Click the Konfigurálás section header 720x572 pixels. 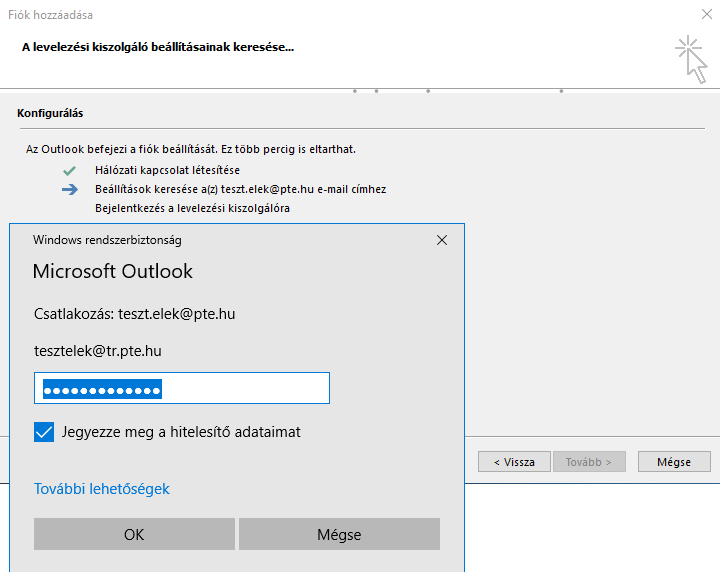point(50,113)
